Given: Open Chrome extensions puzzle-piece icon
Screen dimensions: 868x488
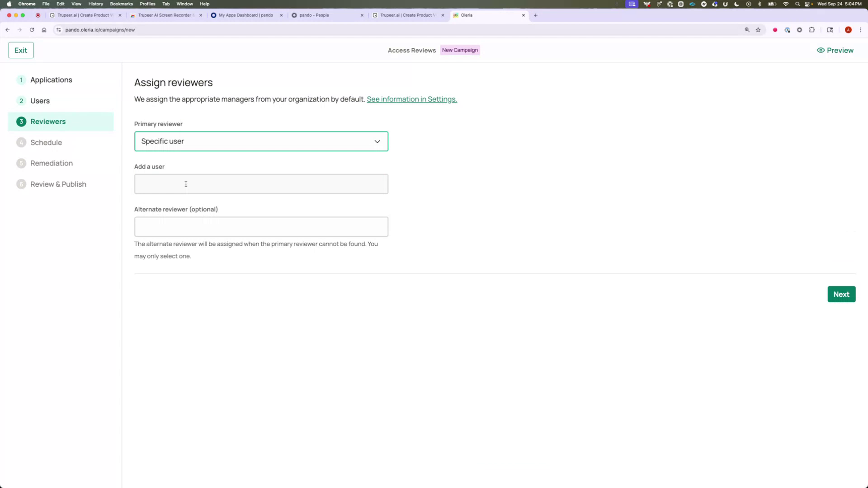Looking at the screenshot, I should point(812,30).
